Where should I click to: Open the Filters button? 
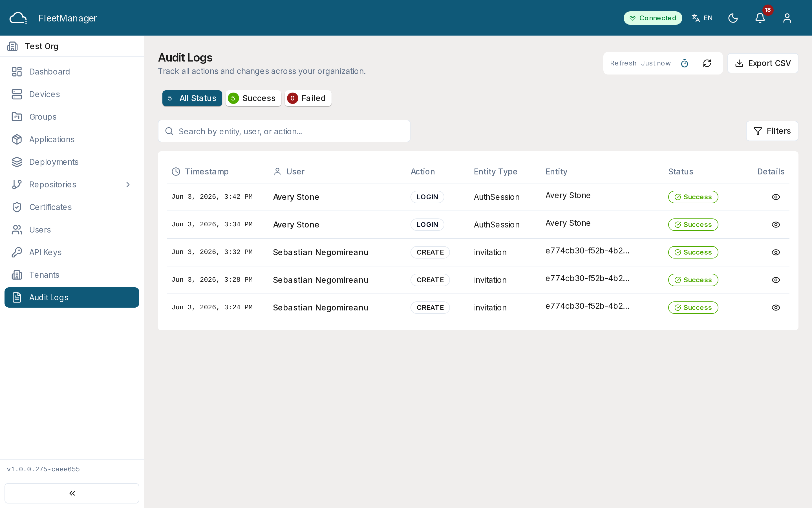[772, 131]
